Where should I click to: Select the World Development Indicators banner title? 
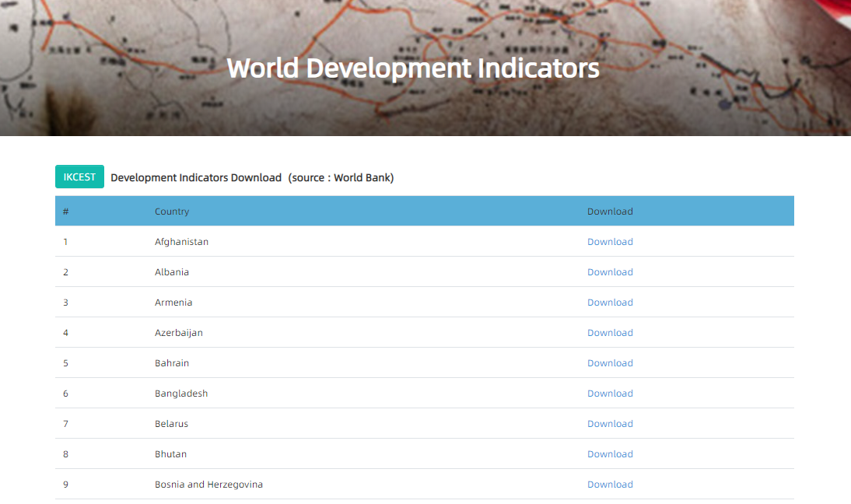pos(413,68)
